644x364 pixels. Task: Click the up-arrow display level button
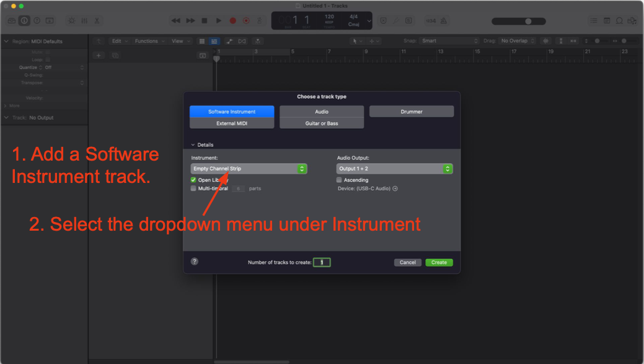[x=99, y=41]
